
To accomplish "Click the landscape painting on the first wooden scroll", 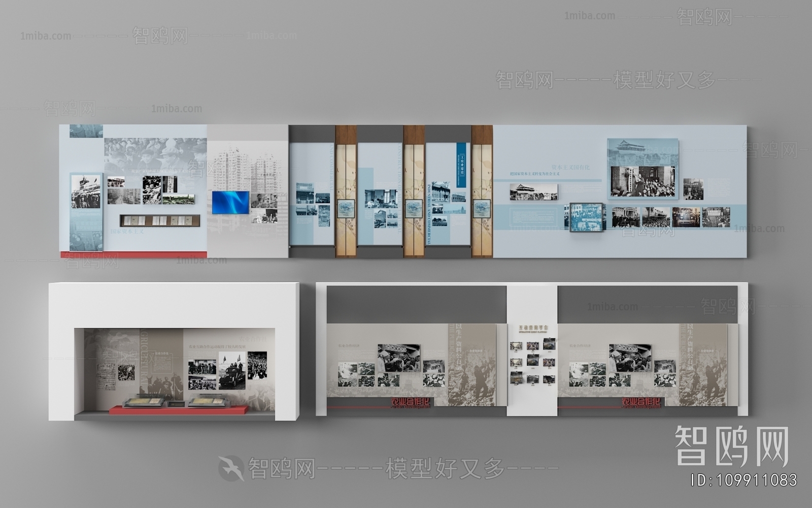I will (x=346, y=209).
